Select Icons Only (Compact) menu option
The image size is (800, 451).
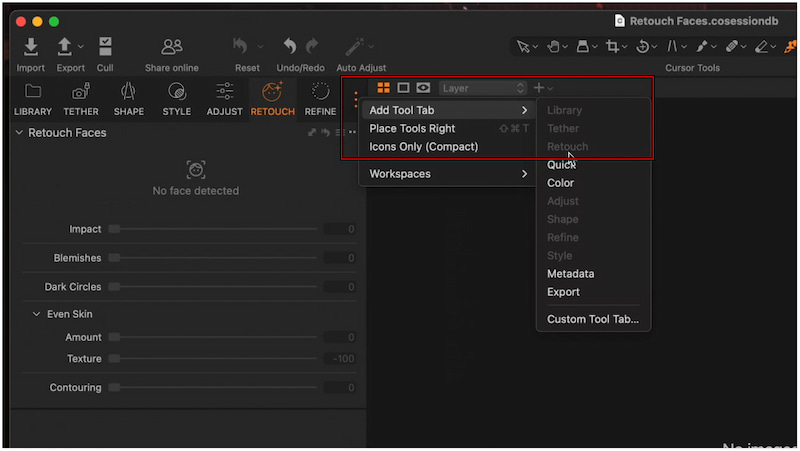pyautogui.click(x=447, y=147)
